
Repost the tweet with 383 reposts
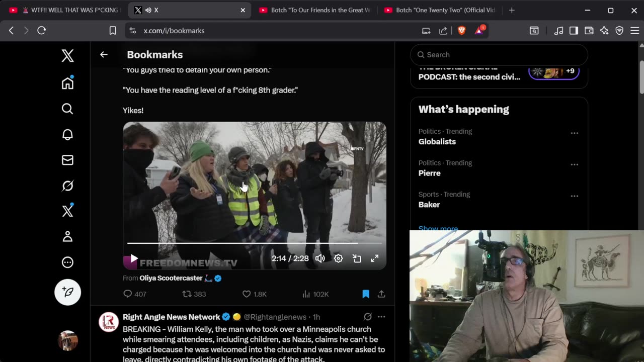point(194,294)
